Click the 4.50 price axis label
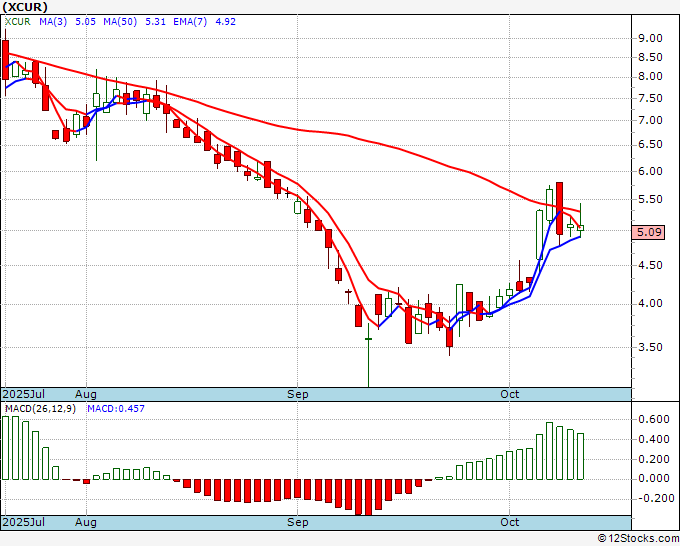Screen dimensions: 680x546 click(x=650, y=265)
